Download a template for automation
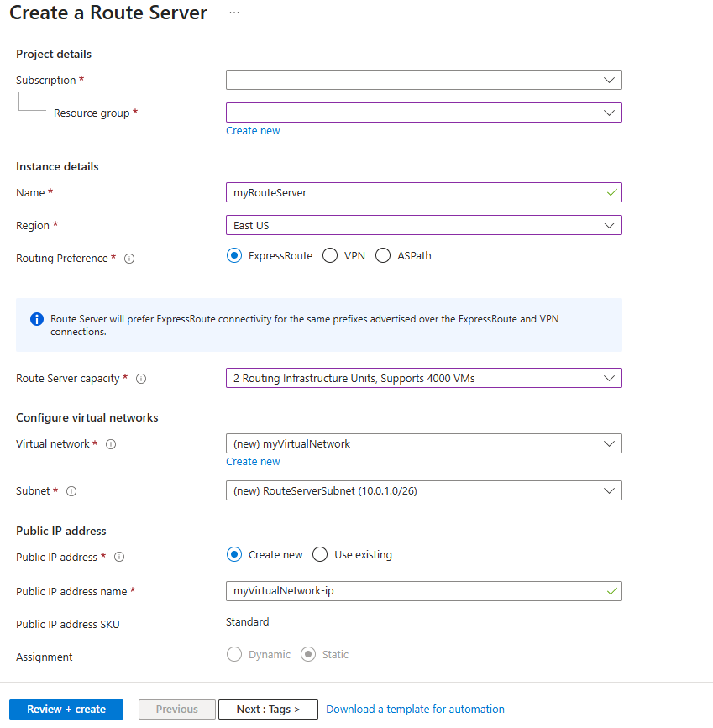 415,710
